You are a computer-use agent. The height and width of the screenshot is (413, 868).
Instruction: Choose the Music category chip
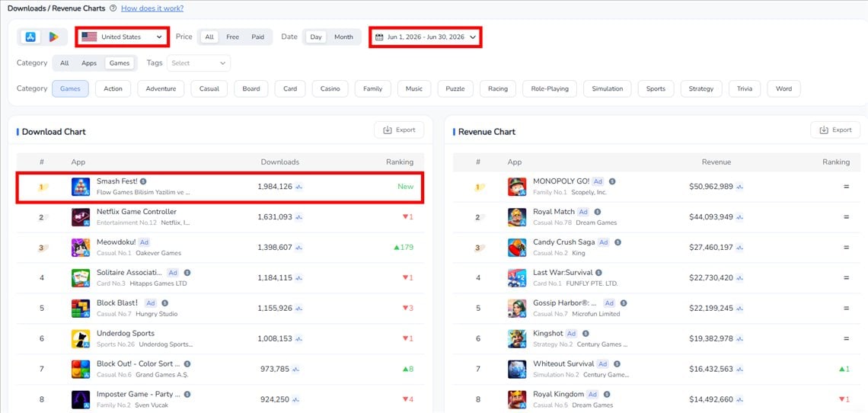pos(414,88)
